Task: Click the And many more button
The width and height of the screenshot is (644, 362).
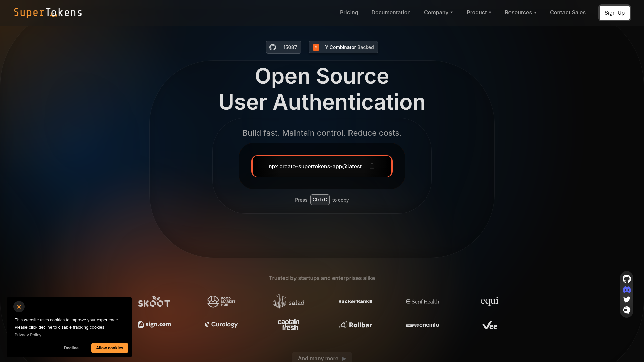Action: 322,358
